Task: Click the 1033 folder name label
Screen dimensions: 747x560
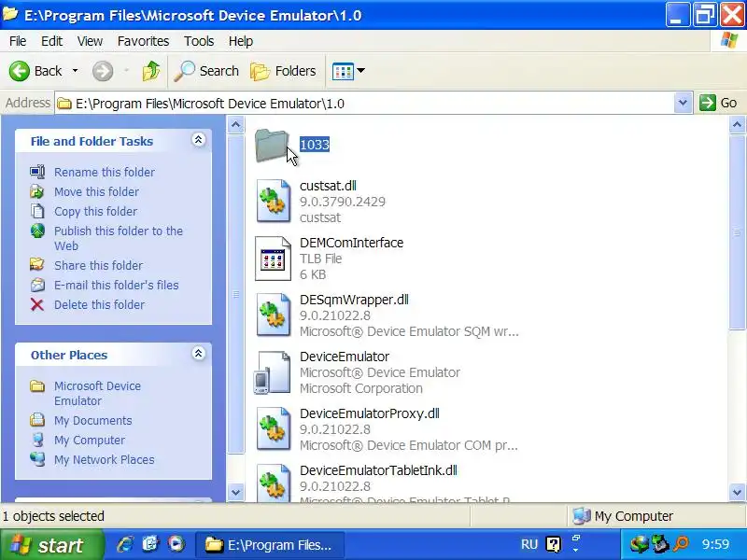Action: pos(315,145)
